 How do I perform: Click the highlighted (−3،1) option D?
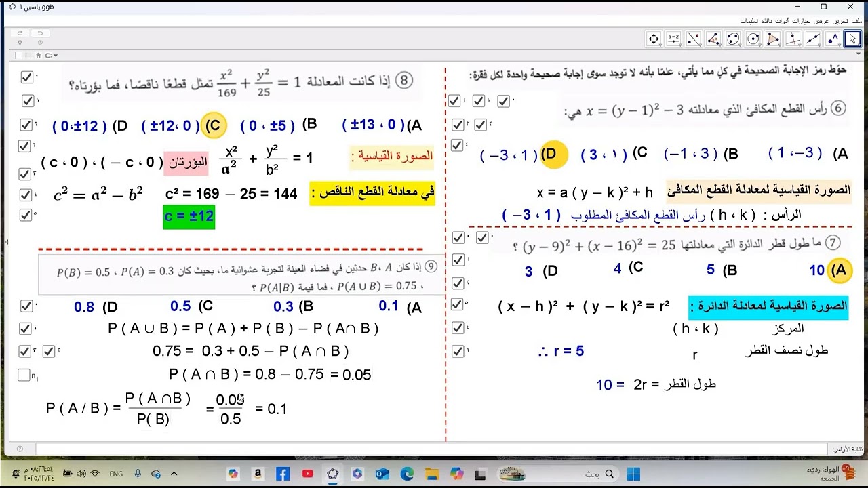522,155
